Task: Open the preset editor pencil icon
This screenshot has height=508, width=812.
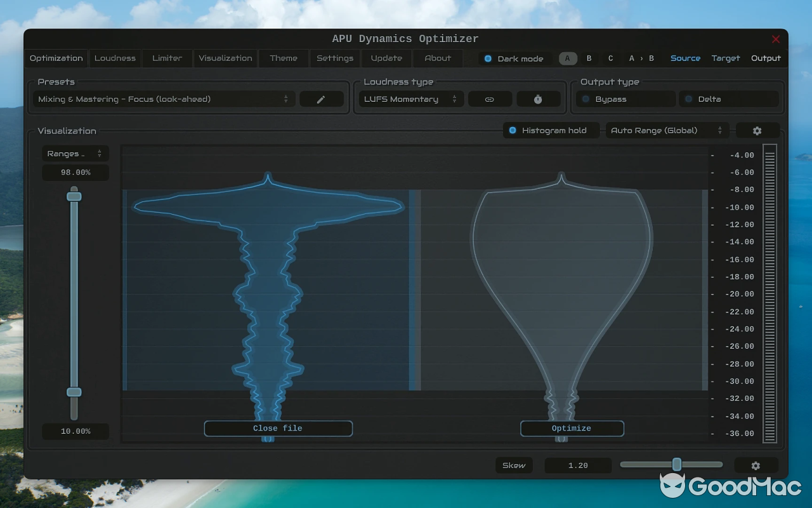Action: 321,99
